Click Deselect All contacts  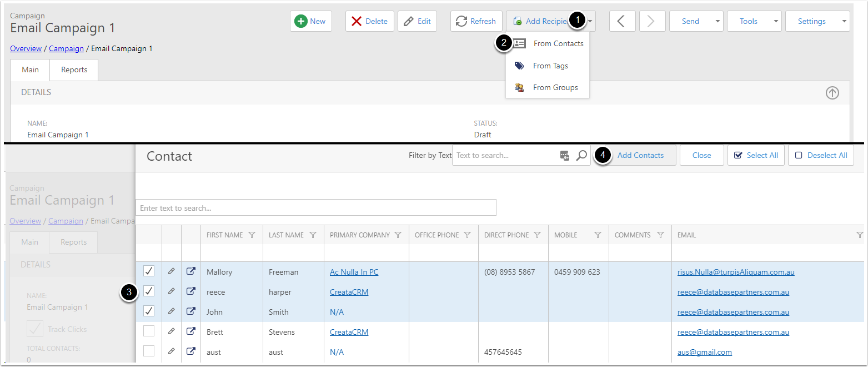(x=821, y=155)
